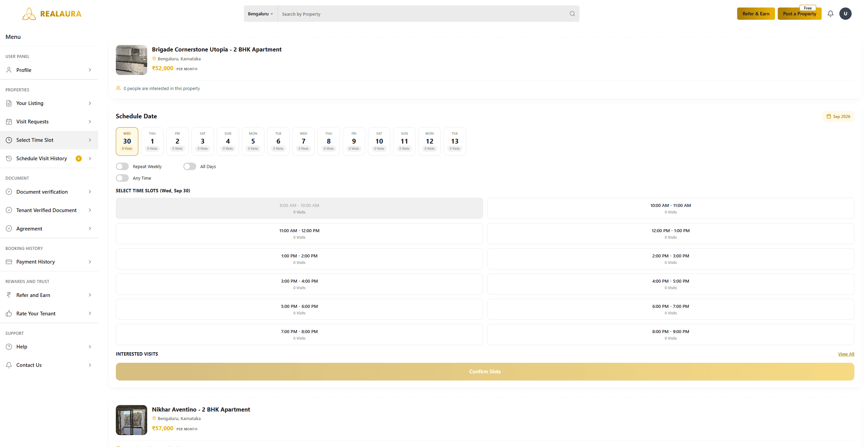Screen dimensions: 868x447
Task: Select the 5:00 PM - 6:00 PM slot
Action: tap(299, 309)
